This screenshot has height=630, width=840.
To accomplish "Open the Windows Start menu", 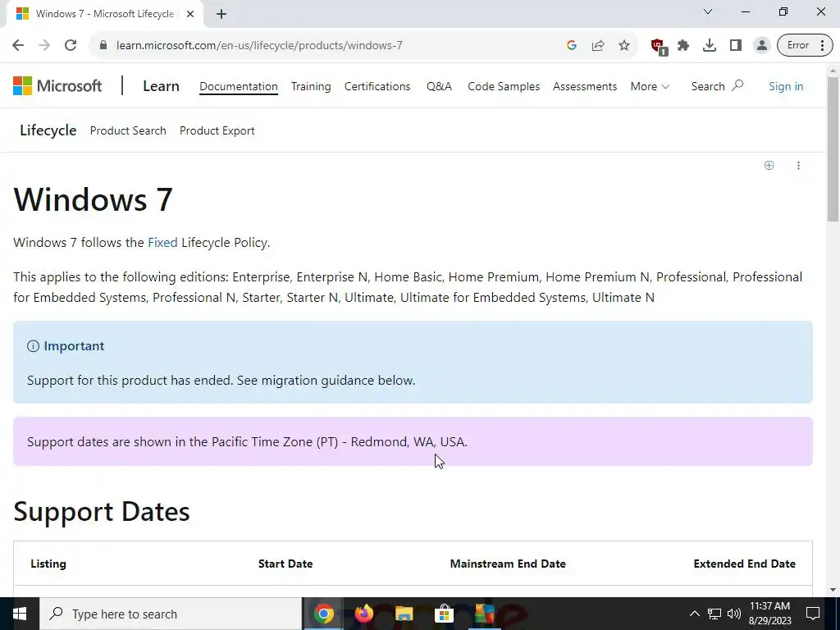I will point(20,614).
